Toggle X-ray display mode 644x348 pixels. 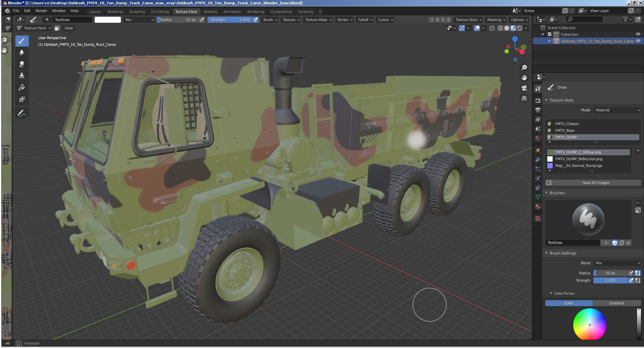(x=492, y=28)
